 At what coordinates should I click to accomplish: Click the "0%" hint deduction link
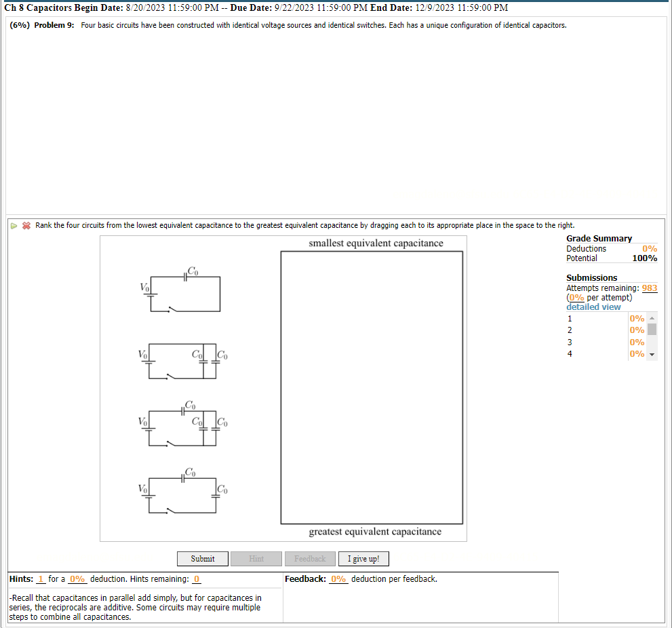[x=76, y=579]
